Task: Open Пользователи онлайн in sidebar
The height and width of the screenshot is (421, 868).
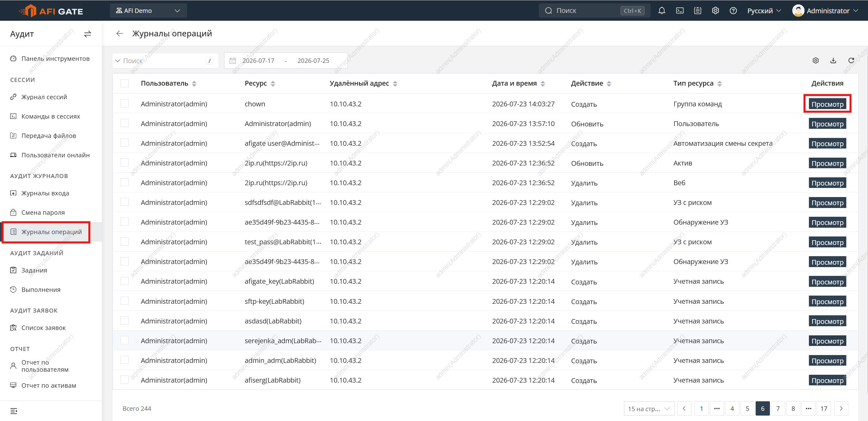Action: point(51,155)
